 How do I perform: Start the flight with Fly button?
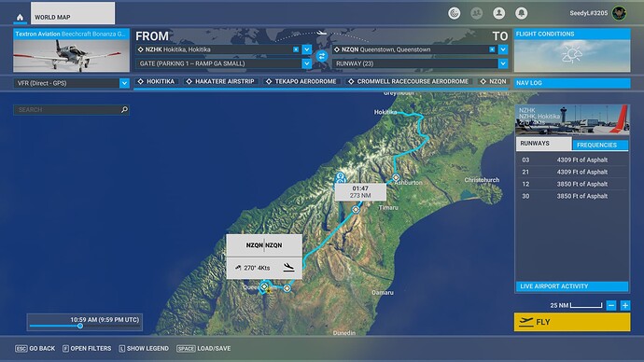[x=572, y=322]
